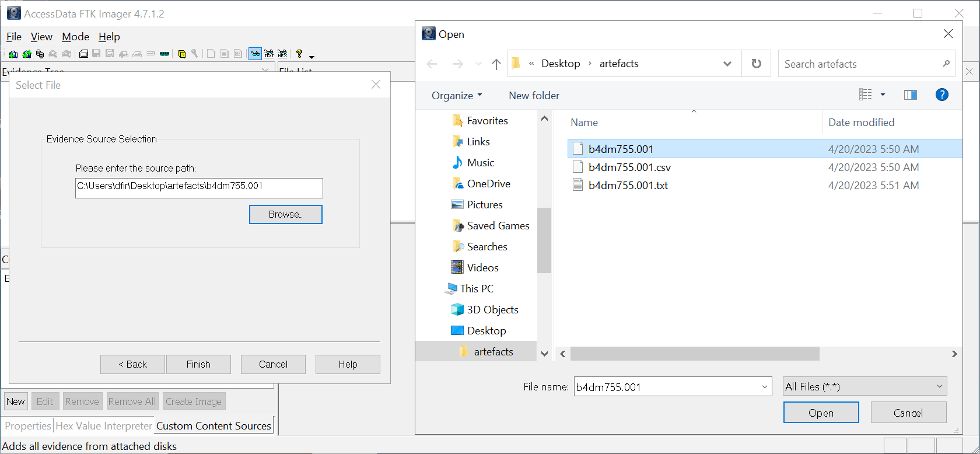This screenshot has height=454, width=980.
Task: Click Finish in the Select File dialog
Action: coord(198,364)
